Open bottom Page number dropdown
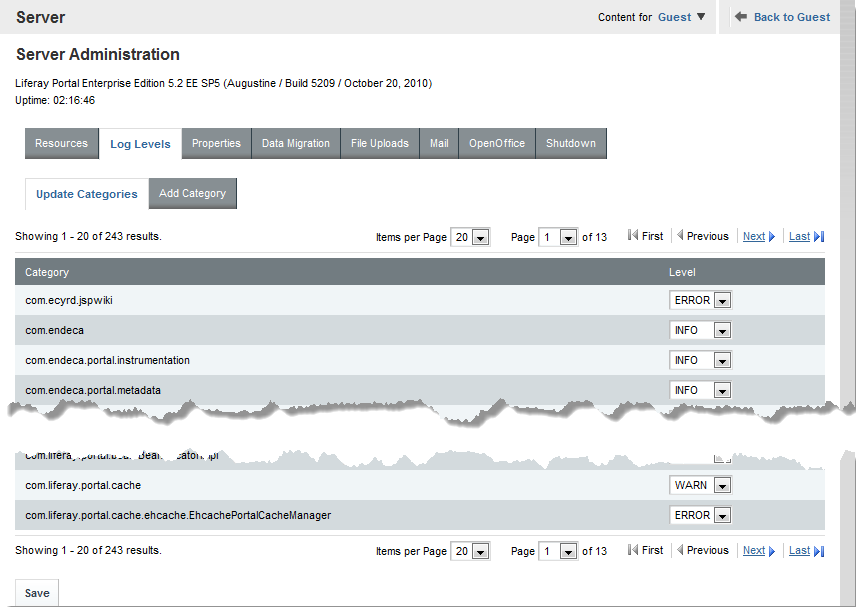Viewport: 856px width, 607px height. coord(558,551)
